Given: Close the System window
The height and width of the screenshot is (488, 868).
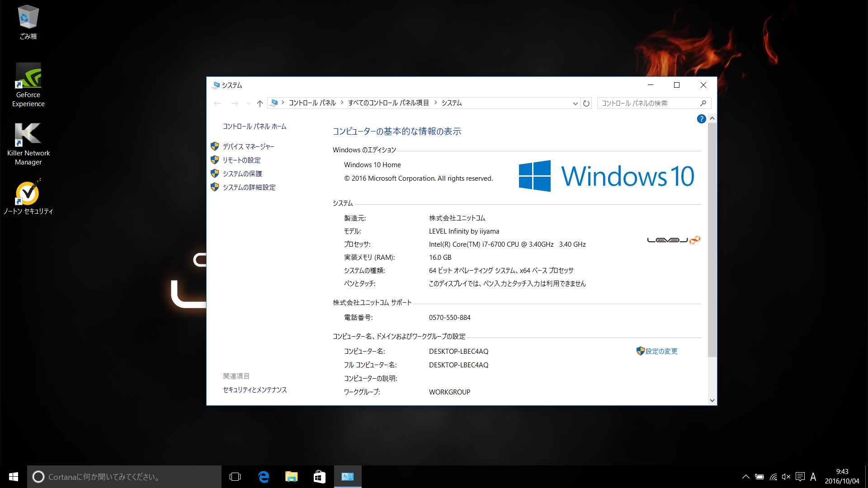Looking at the screenshot, I should [703, 85].
